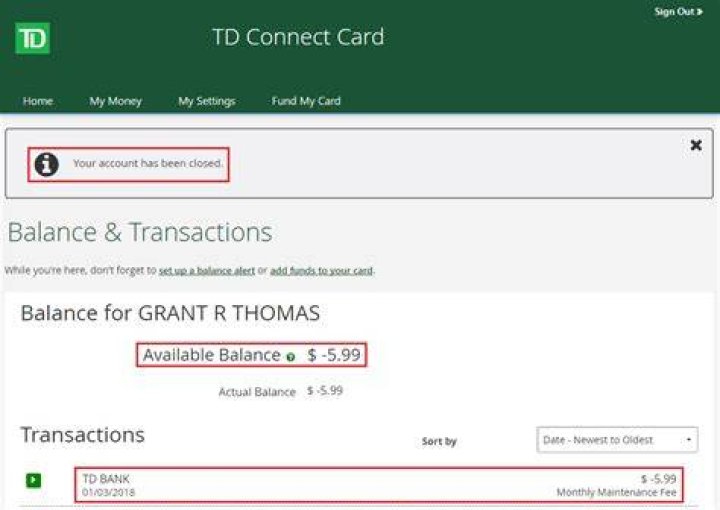Follow add funds to your card link

pos(321,271)
